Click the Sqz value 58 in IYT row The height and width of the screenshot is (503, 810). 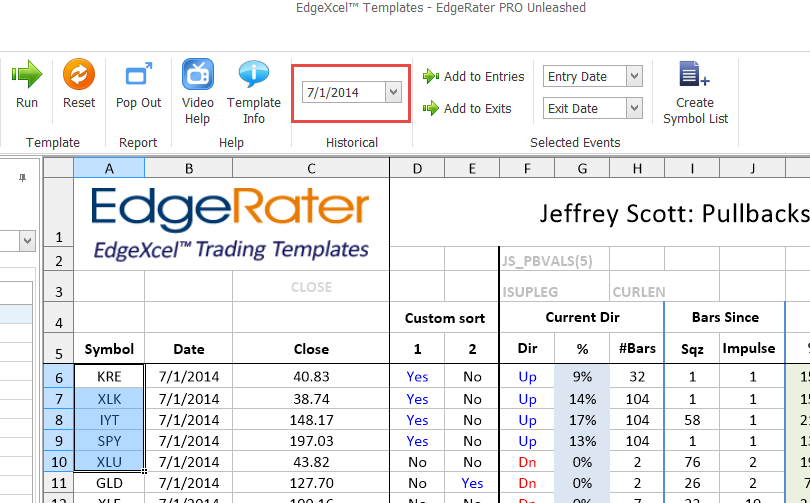pyautogui.click(x=692, y=420)
